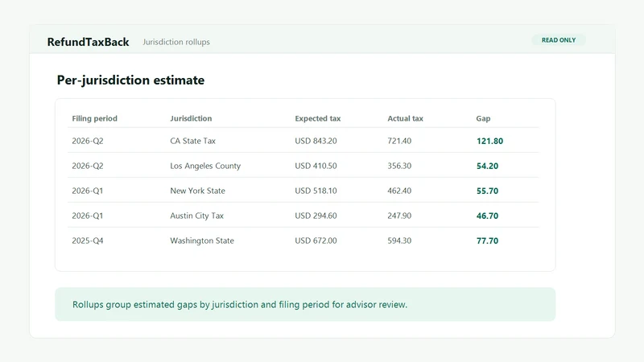Select the Austin City Tax cell
Image resolution: width=644 pixels, height=362 pixels.
[196, 216]
